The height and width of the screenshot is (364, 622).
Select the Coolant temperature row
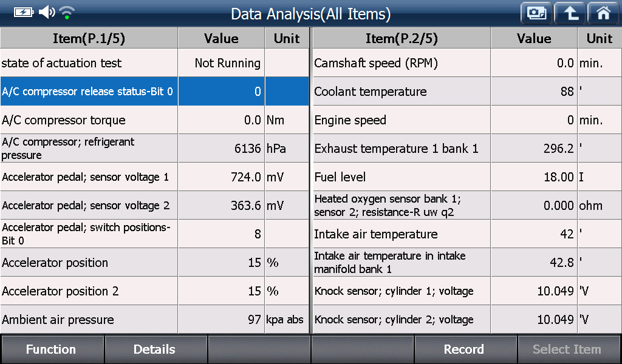point(467,92)
